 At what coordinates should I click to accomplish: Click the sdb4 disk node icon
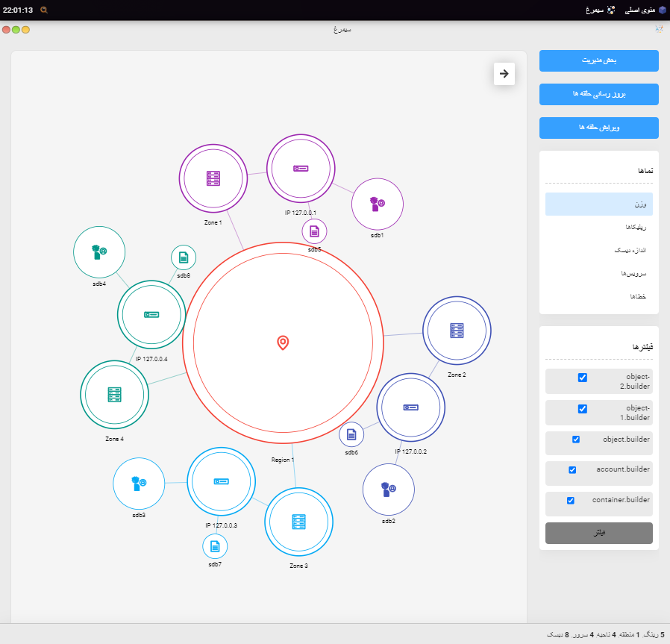point(99,252)
